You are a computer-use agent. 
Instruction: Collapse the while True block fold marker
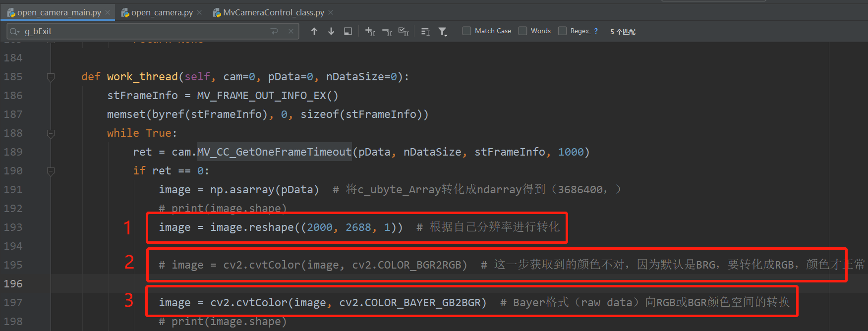pos(51,133)
